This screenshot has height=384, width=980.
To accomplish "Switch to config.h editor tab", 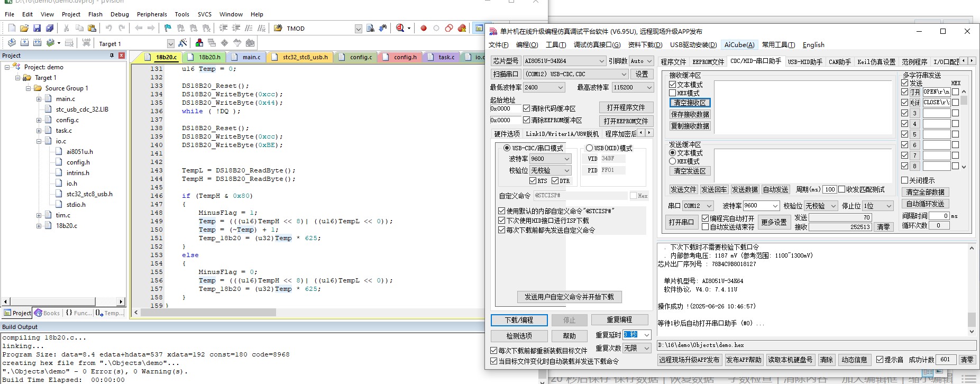I will (399, 57).
